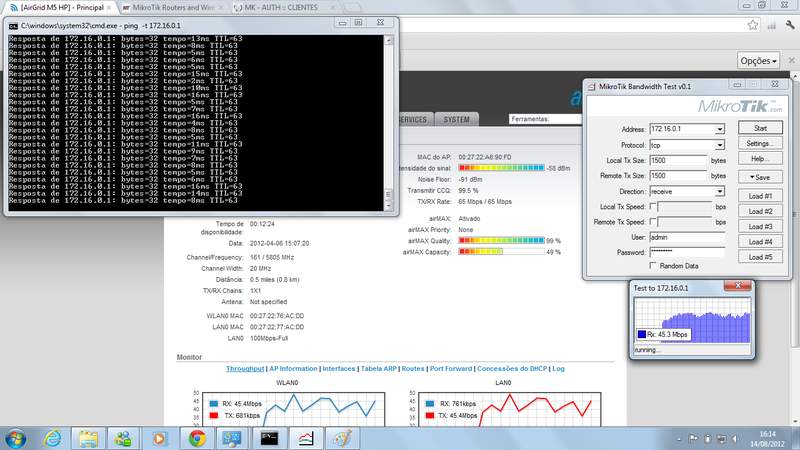Screen dimensions: 800x450
Task: Click the airMAX Quality indicator bar
Action: point(500,241)
